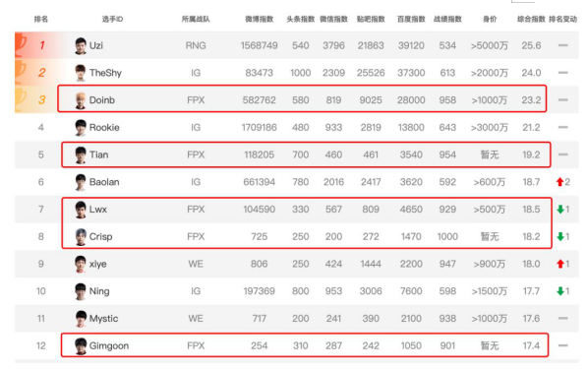Open the Doinb player name link
The height and width of the screenshot is (370, 588).
(102, 100)
